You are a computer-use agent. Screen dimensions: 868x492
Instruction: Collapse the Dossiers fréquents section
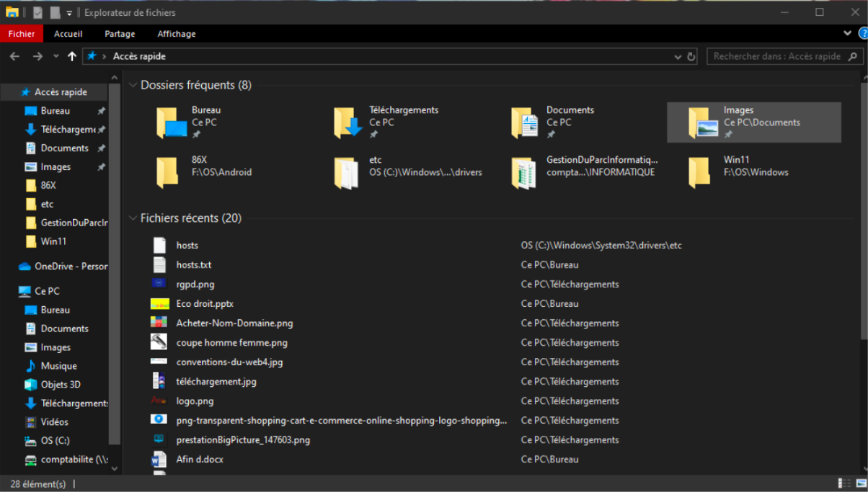[x=133, y=85]
